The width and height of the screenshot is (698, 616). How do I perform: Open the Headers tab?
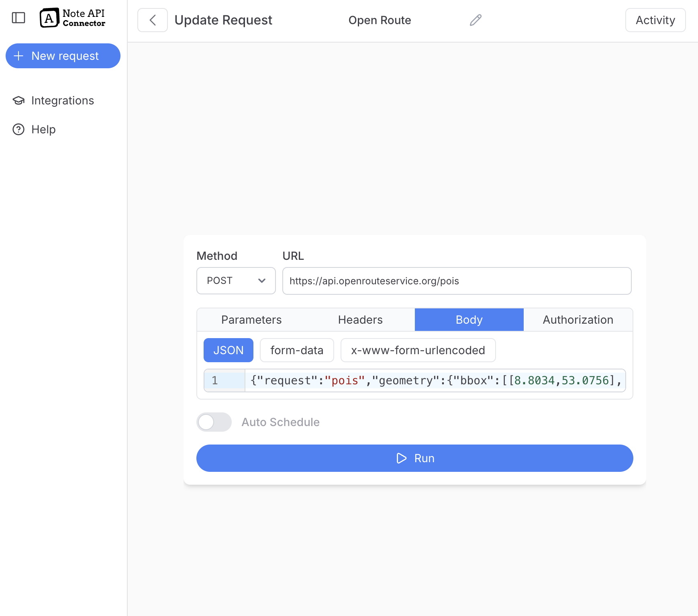point(360,320)
